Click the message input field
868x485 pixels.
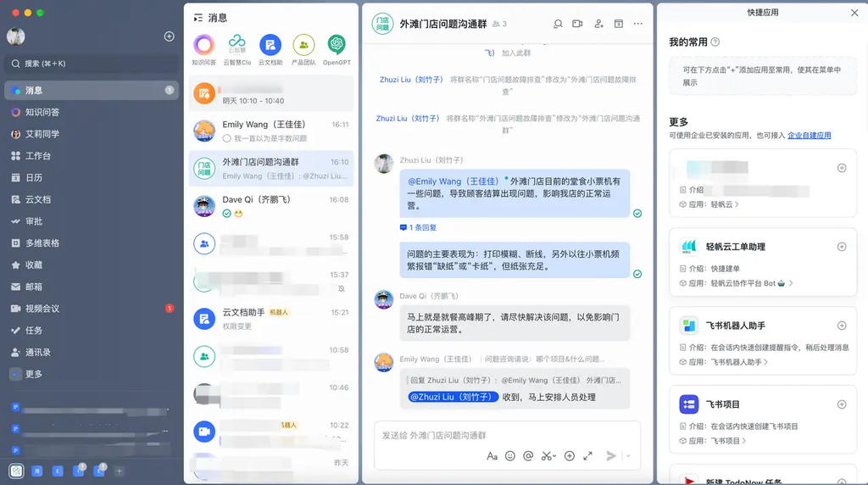click(x=507, y=436)
